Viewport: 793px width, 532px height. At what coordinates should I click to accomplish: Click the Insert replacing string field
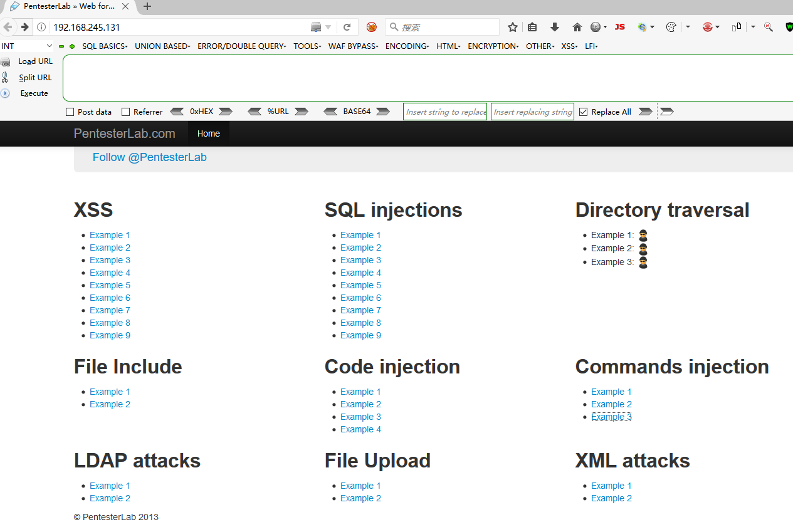(532, 112)
